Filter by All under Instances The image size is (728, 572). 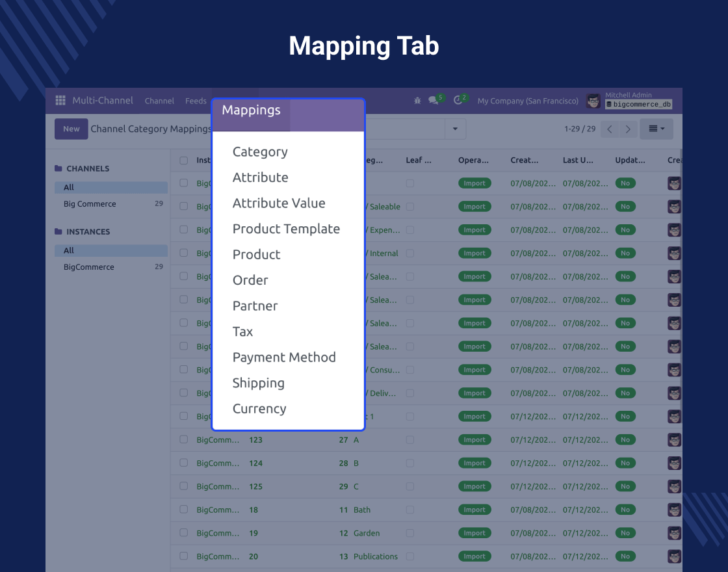point(111,250)
